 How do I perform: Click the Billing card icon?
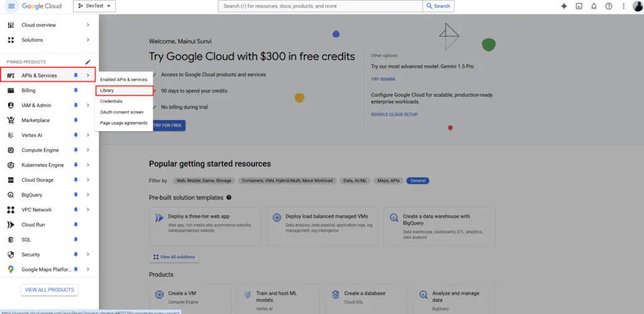pos(11,91)
